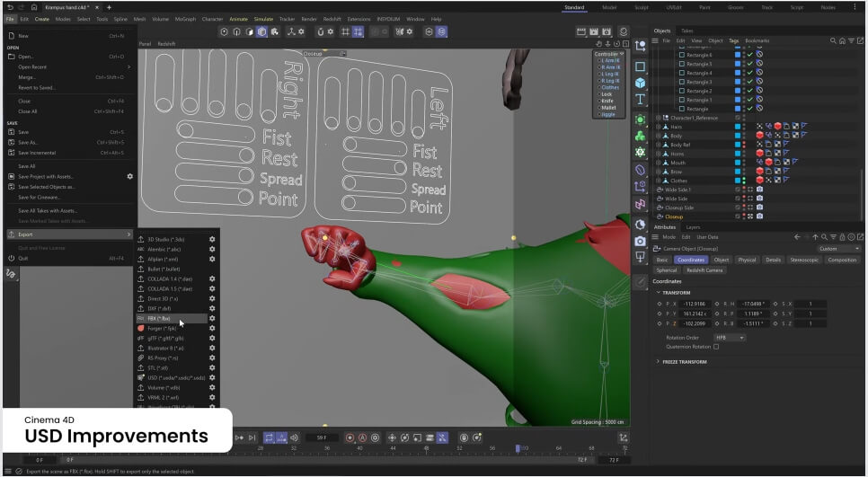This screenshot has width=868, height=477.
Task: Click blue layer color swatch of Horns
Action: pyautogui.click(x=738, y=154)
